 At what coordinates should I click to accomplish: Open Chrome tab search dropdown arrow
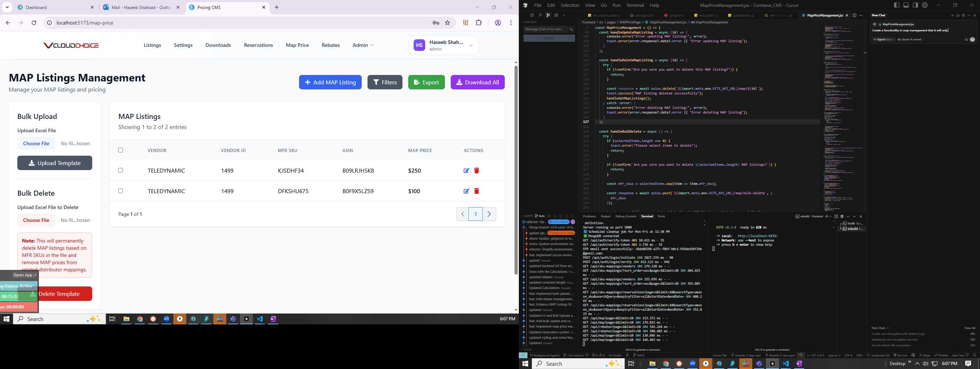pos(7,7)
